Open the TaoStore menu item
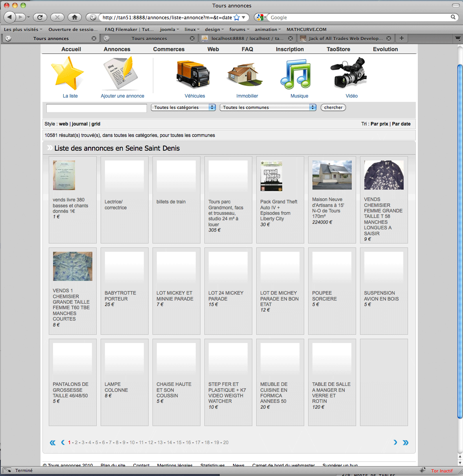The image size is (463, 476). tap(338, 49)
